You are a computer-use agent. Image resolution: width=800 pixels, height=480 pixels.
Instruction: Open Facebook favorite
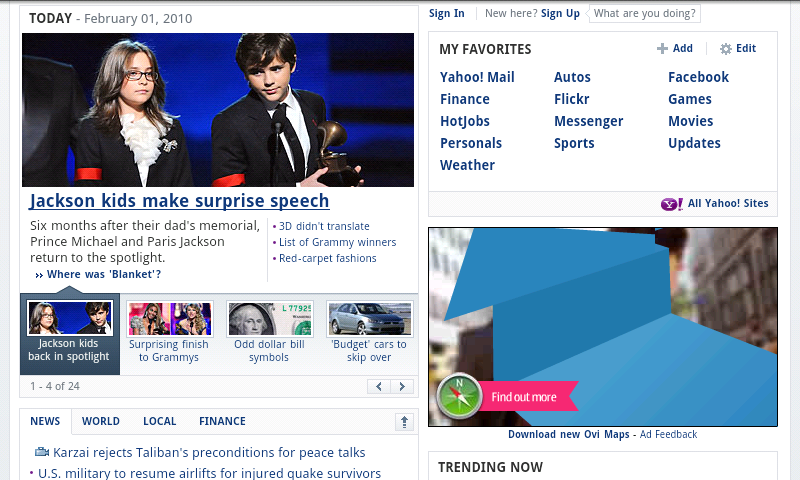[698, 77]
